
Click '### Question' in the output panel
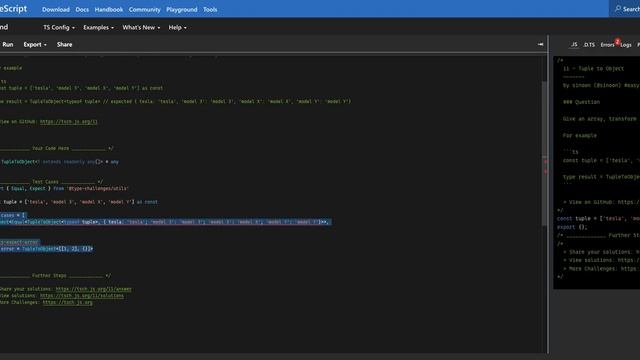tap(581, 102)
